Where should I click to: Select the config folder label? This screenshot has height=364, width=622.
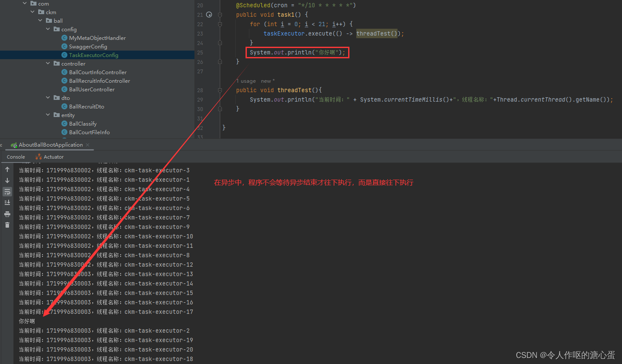pos(69,29)
